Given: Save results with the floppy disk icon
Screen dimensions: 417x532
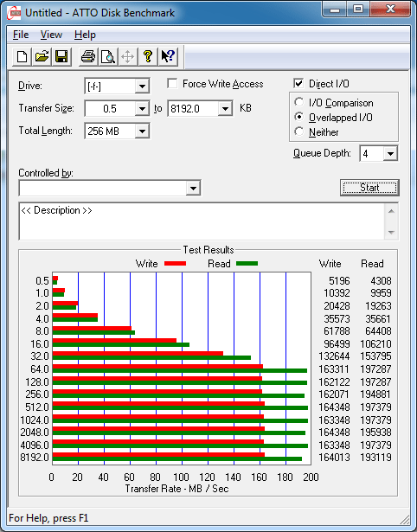Looking at the screenshot, I should pyautogui.click(x=61, y=56).
